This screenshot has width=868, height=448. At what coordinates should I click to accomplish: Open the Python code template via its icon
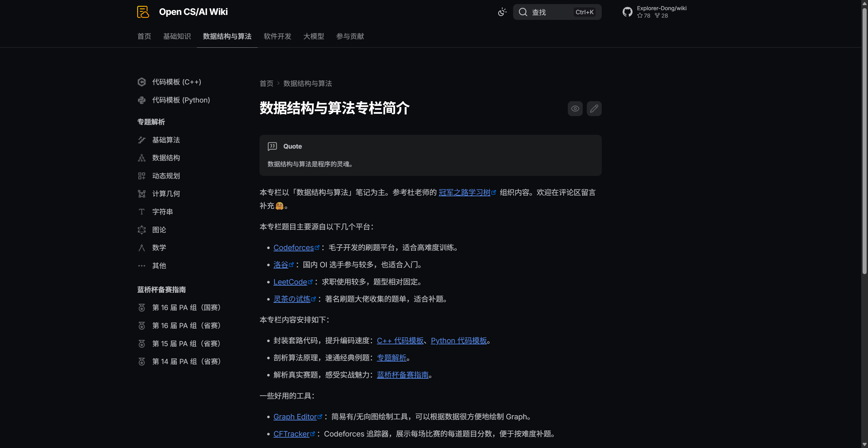coord(142,100)
